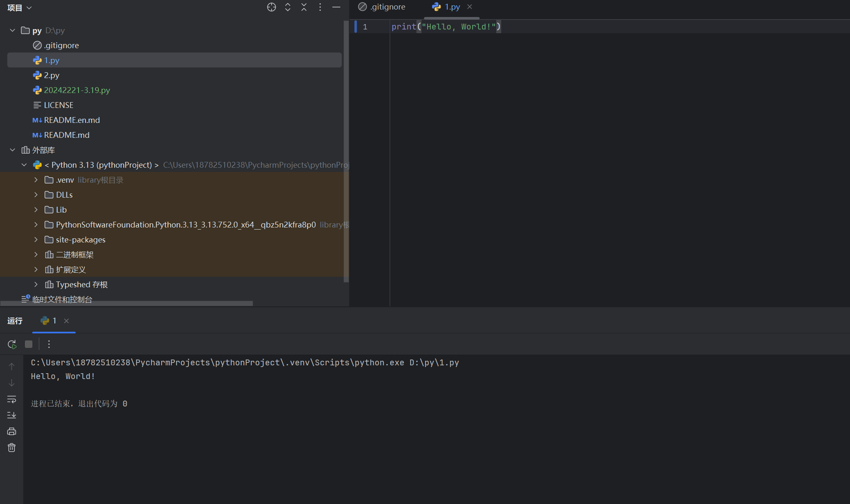Click the python.exe command line in console
This screenshot has height=504, width=850.
tap(245, 362)
